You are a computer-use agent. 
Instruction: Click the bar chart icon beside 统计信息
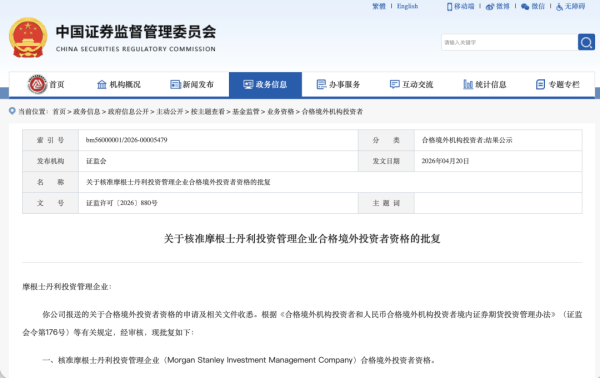coord(468,84)
